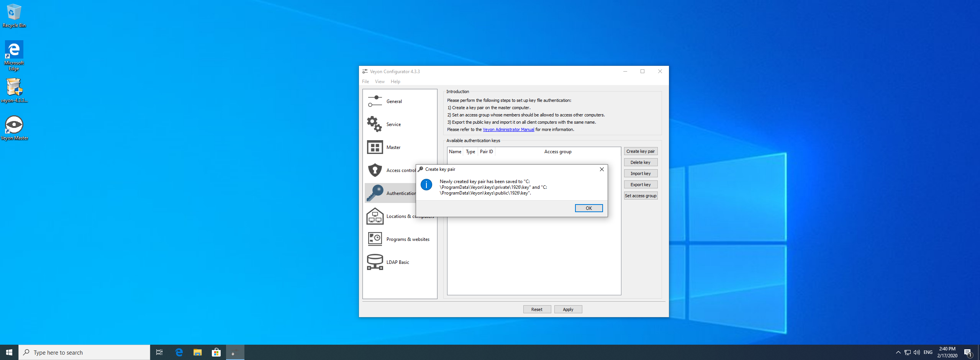Viewport: 980px width, 360px height.
Task: Show hidden system tray icons
Action: click(898, 352)
